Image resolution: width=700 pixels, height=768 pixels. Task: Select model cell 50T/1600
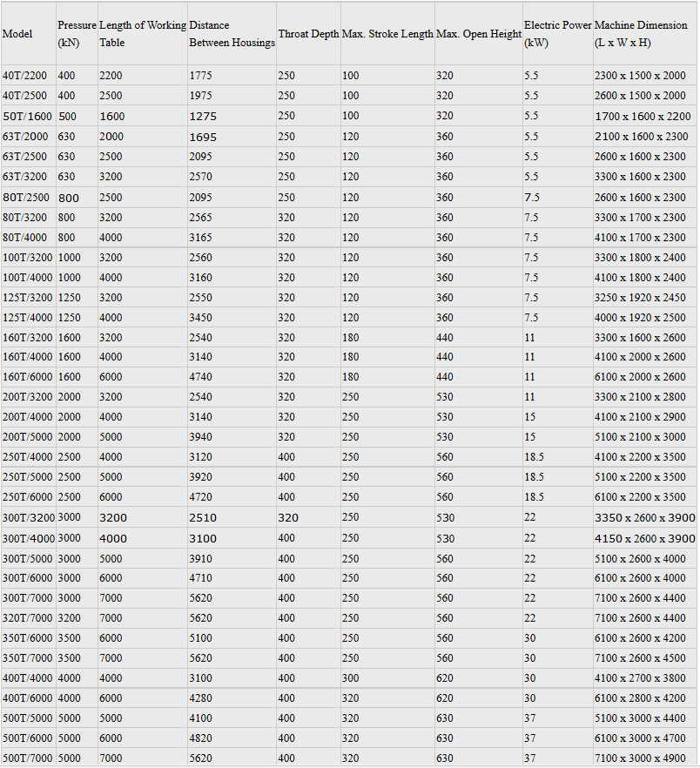pos(27,116)
